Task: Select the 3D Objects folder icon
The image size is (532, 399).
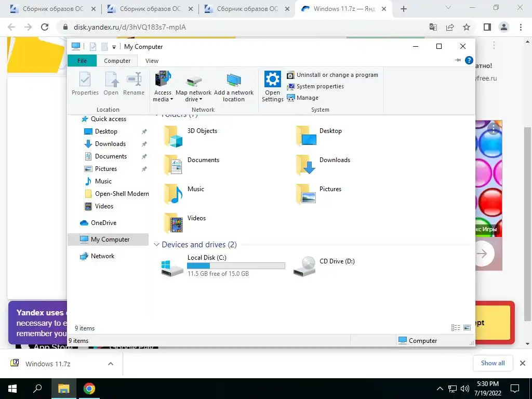Action: (x=173, y=137)
